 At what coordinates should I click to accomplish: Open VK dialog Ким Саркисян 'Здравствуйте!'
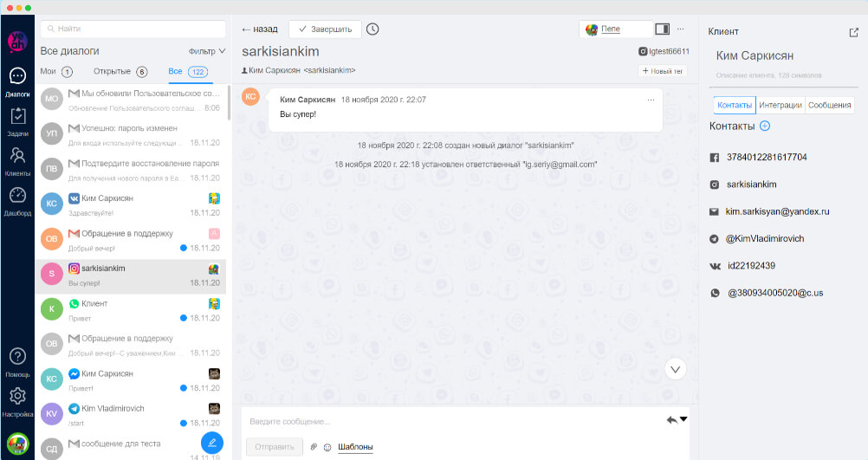coord(131,204)
